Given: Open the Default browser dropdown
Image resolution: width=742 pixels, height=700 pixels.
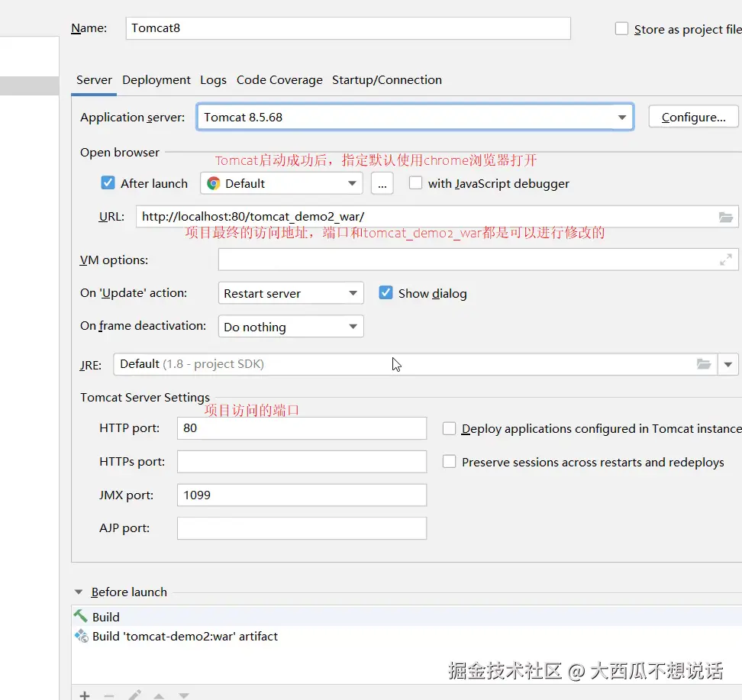Looking at the screenshot, I should point(282,183).
